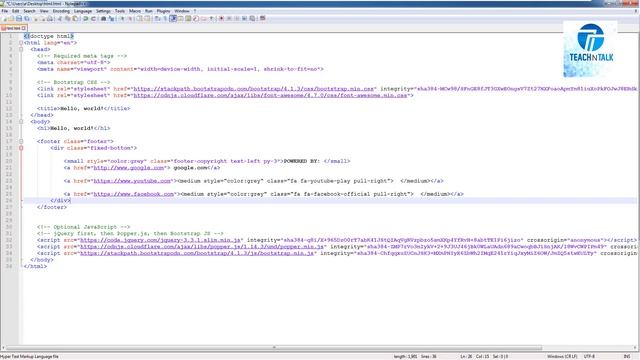Click the UTF-8 encoding status entry
Screen dimensions: 640x360
(589, 357)
